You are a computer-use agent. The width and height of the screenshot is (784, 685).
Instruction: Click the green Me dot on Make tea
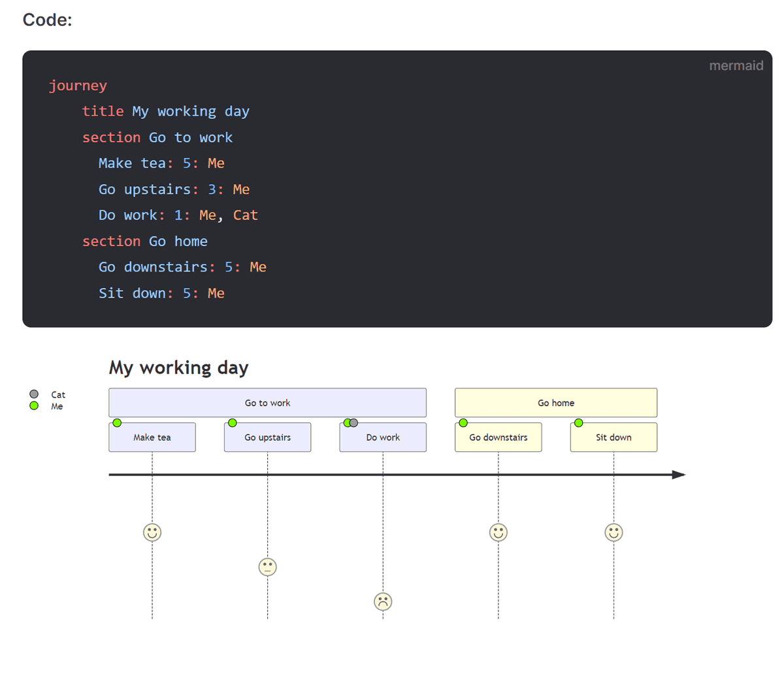(117, 423)
